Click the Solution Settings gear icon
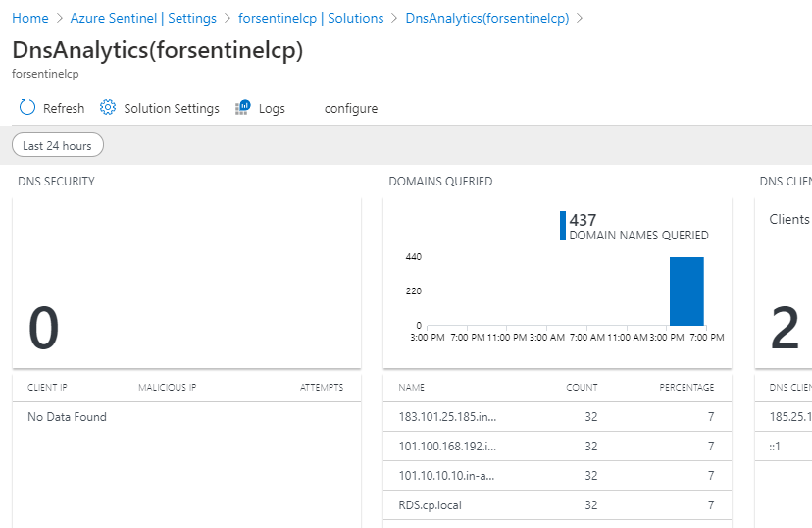 108,107
